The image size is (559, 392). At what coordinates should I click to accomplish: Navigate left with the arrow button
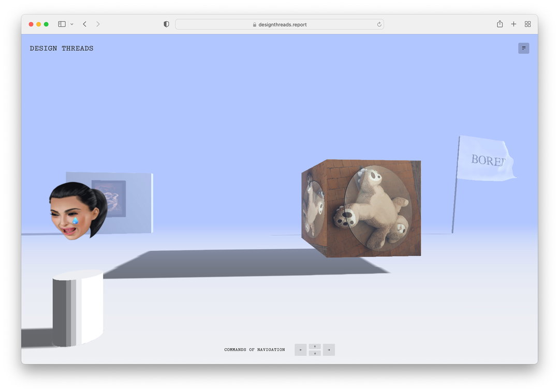301,350
